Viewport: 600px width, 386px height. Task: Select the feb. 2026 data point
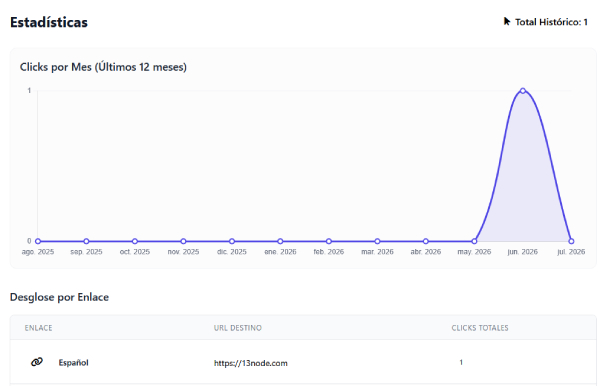pos(329,241)
